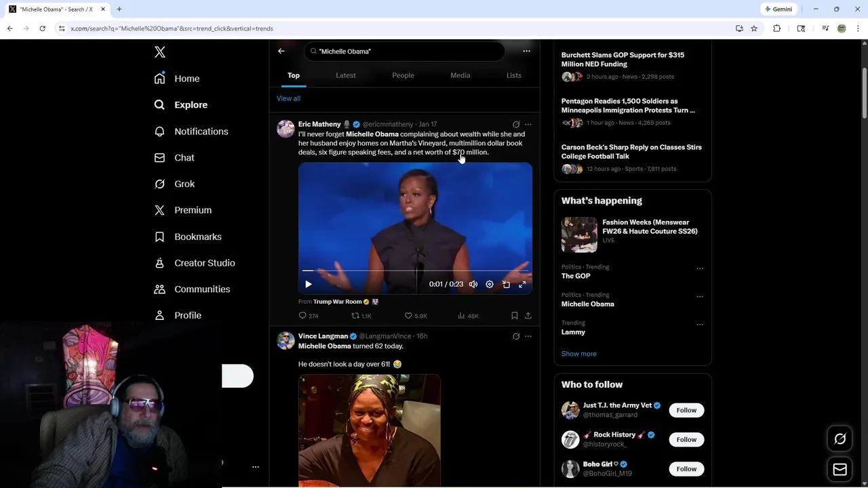
Task: Open more options on Eric Matheny post
Action: 528,125
